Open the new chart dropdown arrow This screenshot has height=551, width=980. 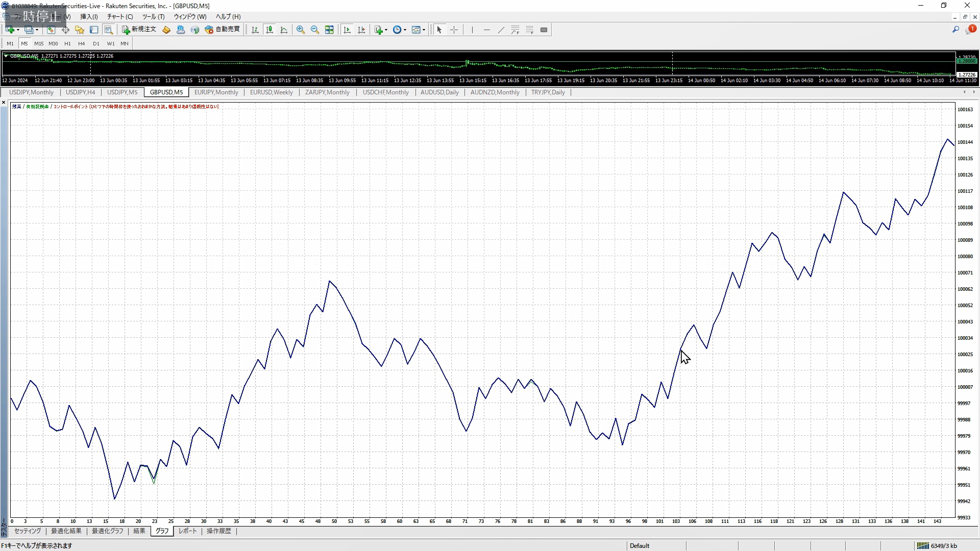pos(18,30)
